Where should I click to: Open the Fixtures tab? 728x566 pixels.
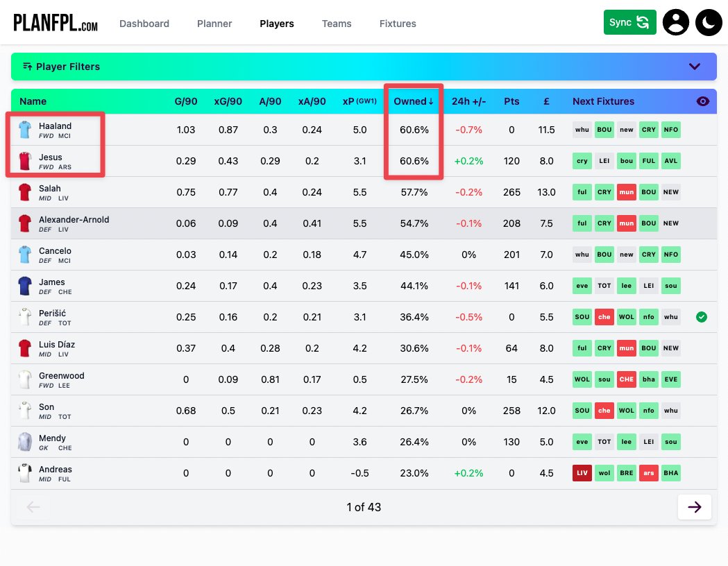pyautogui.click(x=398, y=24)
